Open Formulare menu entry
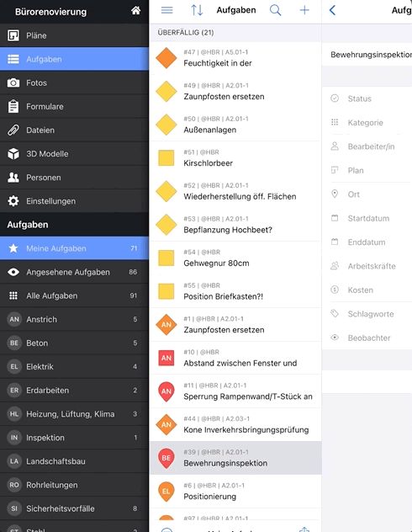This screenshot has width=412, height=532. (x=74, y=107)
